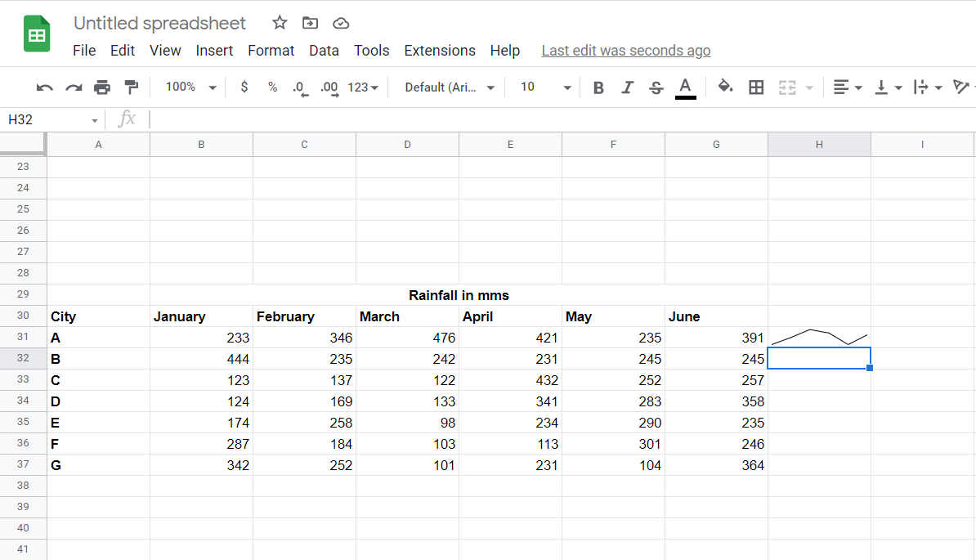Open the Edit menu

[x=123, y=51]
